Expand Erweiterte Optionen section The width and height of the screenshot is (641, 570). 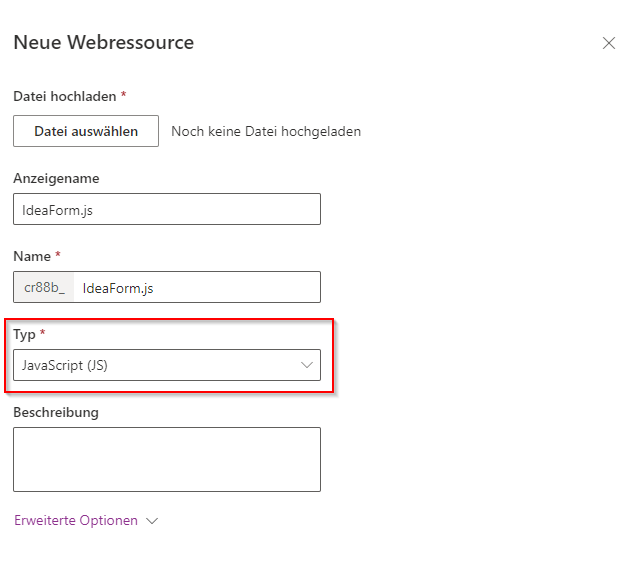(x=76, y=521)
